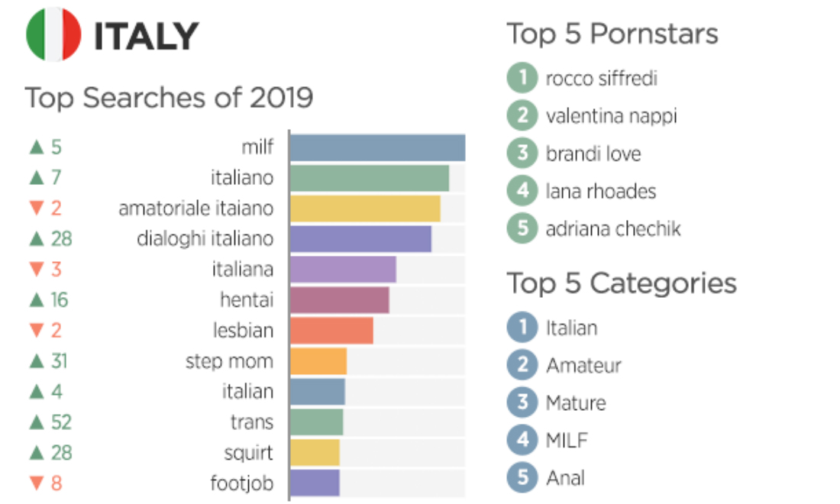Image resolution: width=840 pixels, height=504 pixels.
Task: Click the green up arrow beside milf
Action: (x=36, y=147)
